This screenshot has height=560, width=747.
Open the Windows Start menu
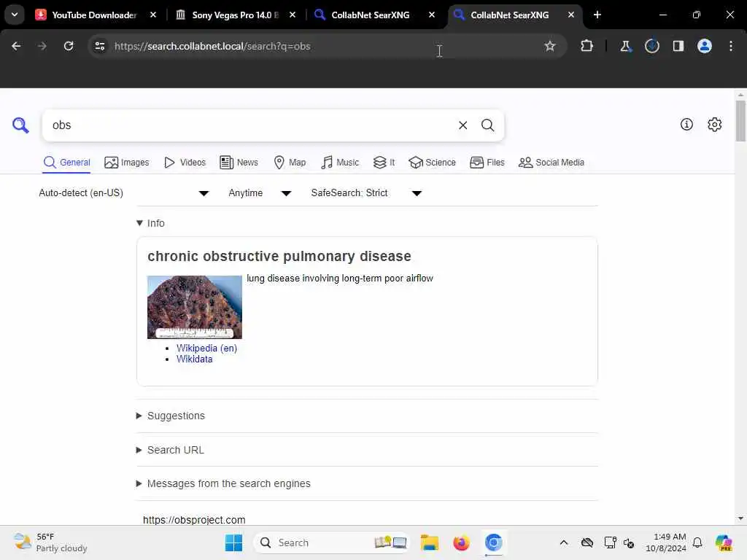tap(233, 542)
